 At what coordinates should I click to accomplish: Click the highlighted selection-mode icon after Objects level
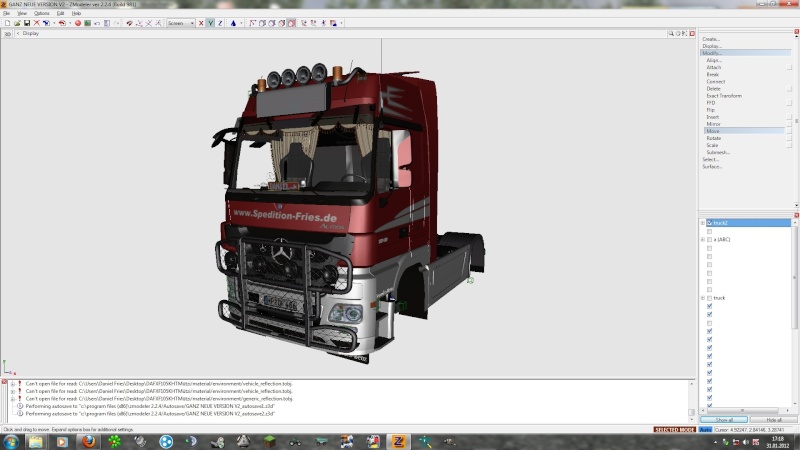click(x=291, y=23)
